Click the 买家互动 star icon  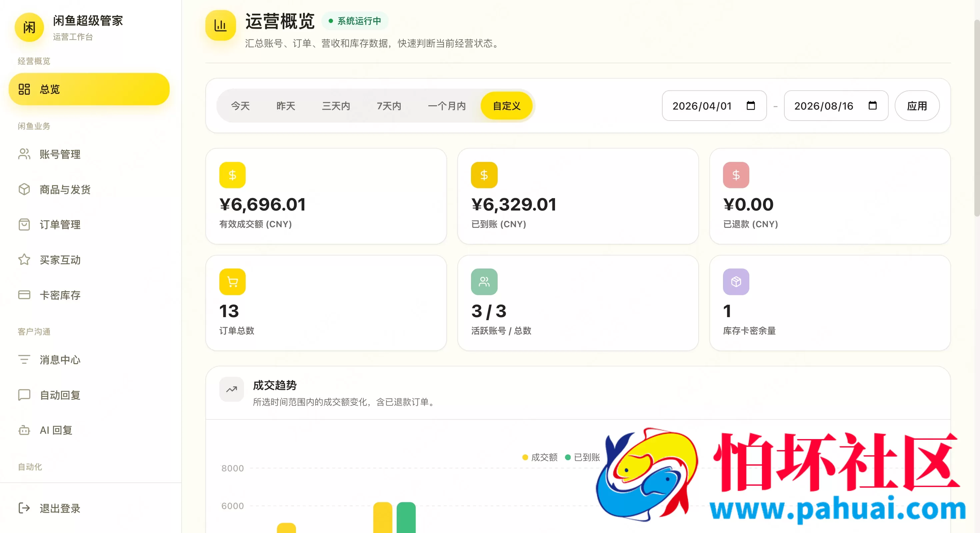tap(24, 260)
